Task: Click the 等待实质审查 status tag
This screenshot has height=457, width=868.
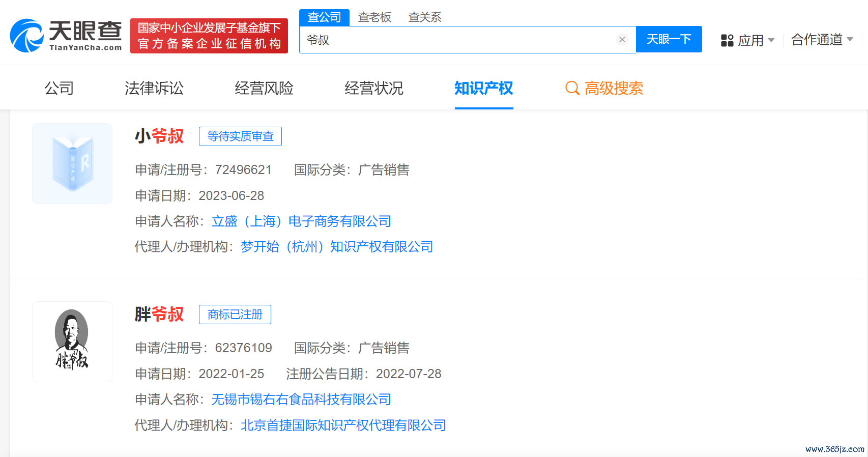Action: tap(240, 136)
